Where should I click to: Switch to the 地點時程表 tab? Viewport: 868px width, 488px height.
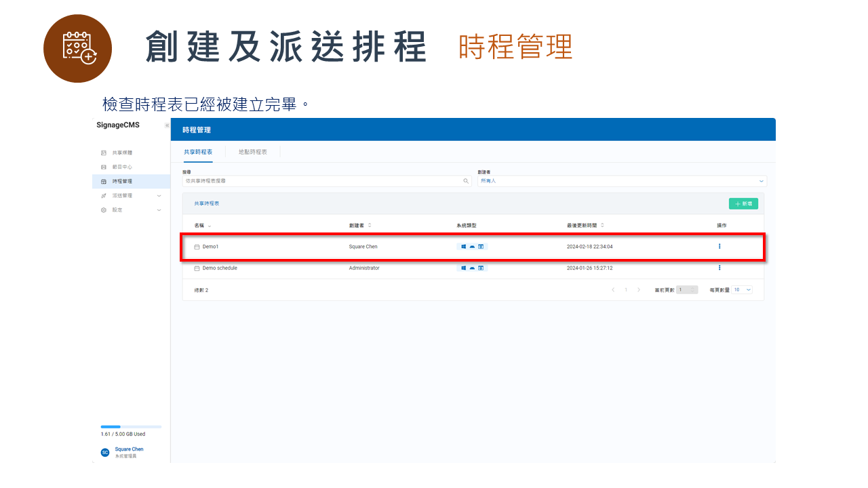tap(254, 152)
